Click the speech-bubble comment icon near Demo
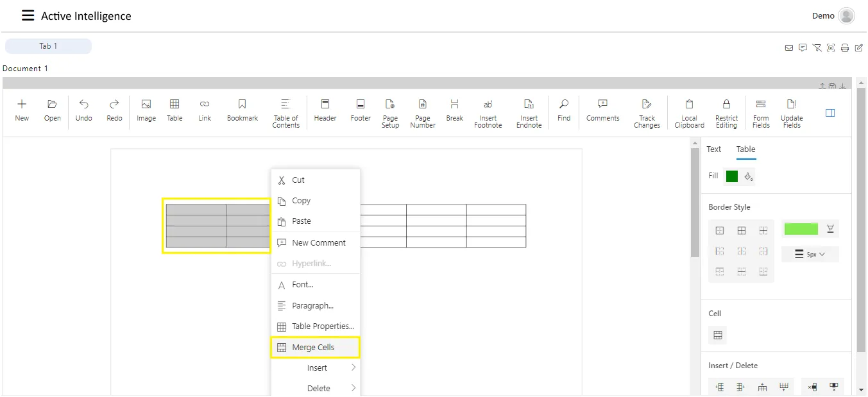Screen dimensions: 868x397 tap(803, 47)
